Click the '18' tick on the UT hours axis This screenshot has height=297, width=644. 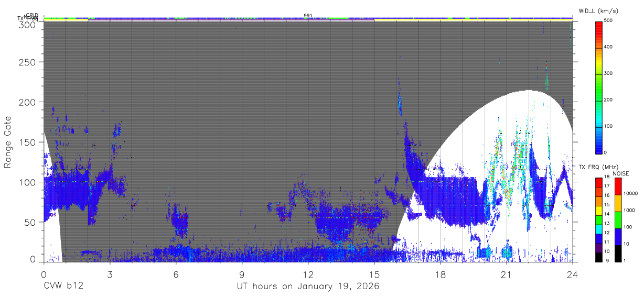(440, 274)
